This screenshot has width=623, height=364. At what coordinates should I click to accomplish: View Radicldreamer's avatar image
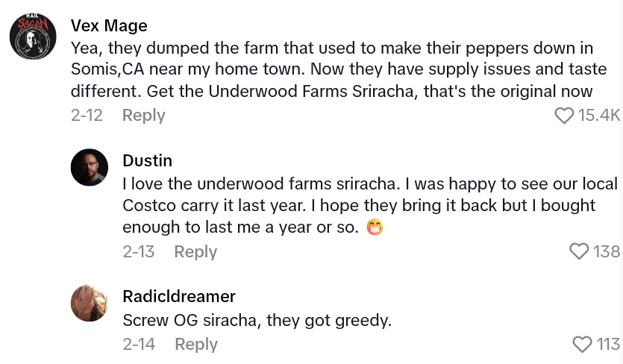[90, 303]
